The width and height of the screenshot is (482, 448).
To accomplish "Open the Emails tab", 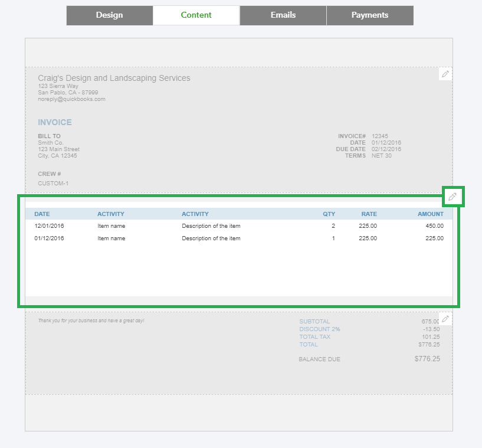I will [283, 15].
